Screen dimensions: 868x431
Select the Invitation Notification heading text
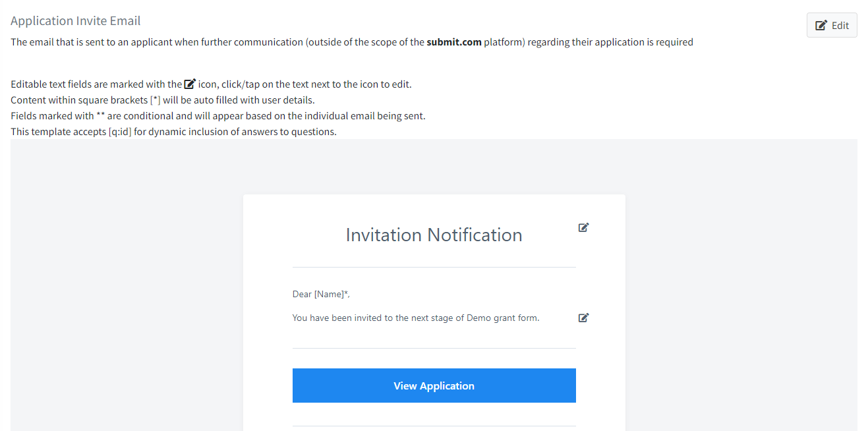(434, 235)
